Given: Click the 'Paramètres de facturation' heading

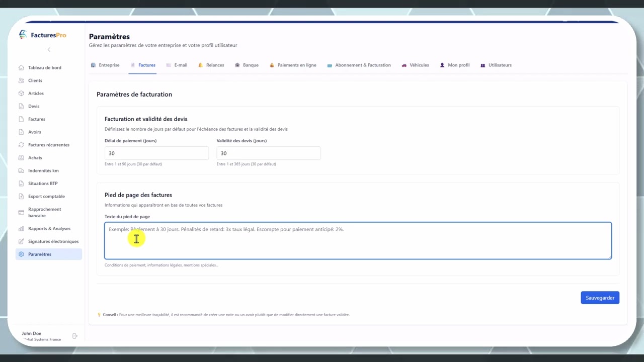Looking at the screenshot, I should click(134, 95).
